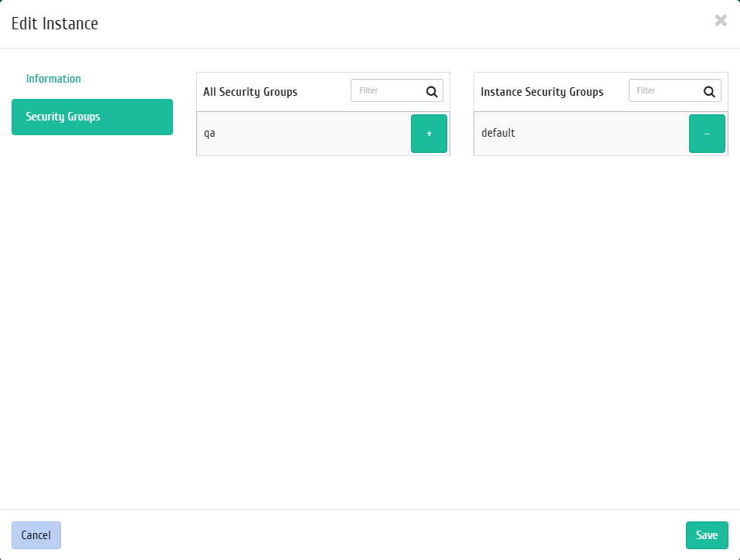The width and height of the screenshot is (740, 560).
Task: Close the Edit Instance dialog with the X
Action: click(x=720, y=21)
